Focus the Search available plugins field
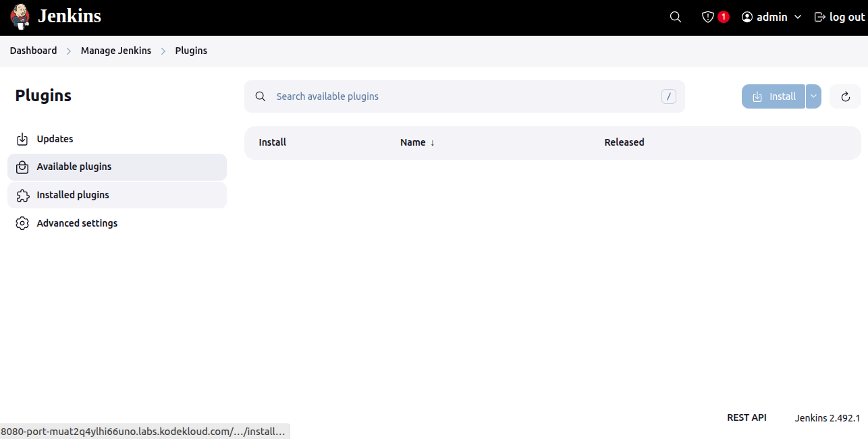868x439 pixels. click(464, 96)
